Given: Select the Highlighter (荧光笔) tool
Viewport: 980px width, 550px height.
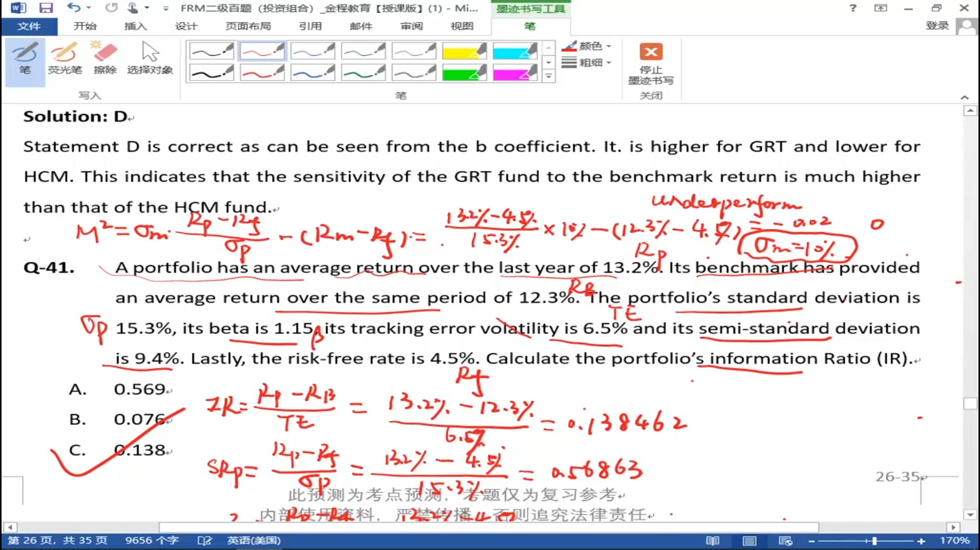Looking at the screenshot, I should pos(64,59).
